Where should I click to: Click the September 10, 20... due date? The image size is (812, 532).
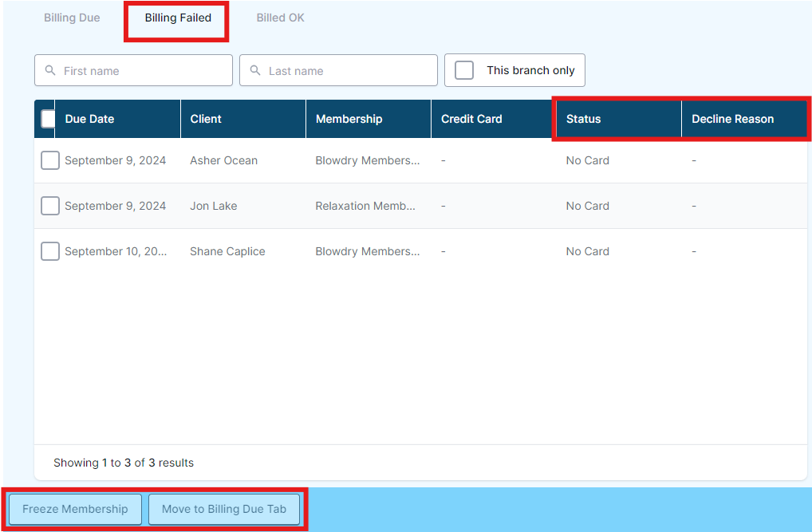116,251
